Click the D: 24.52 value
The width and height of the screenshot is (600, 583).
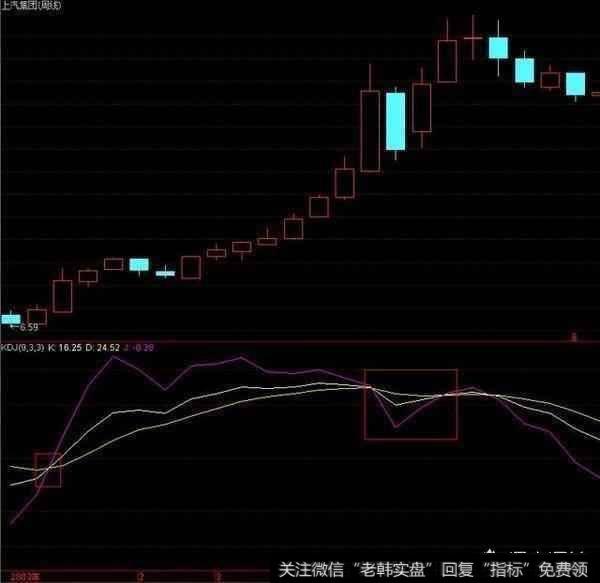pyautogui.click(x=103, y=348)
